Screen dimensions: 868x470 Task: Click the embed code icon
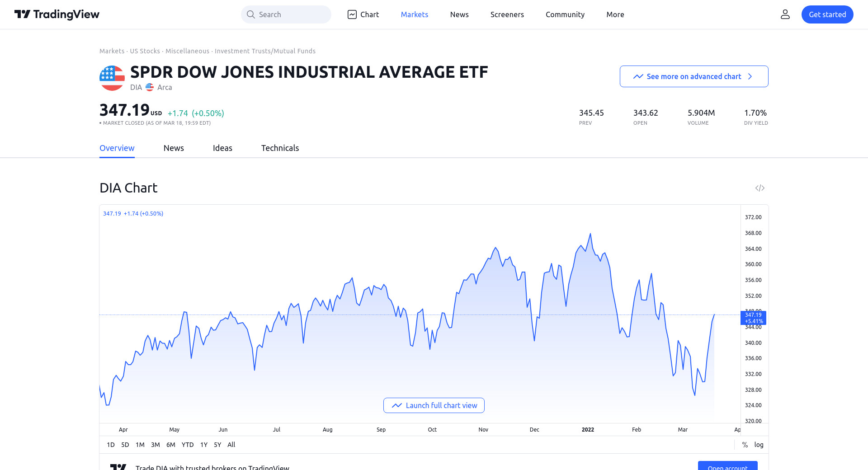pos(760,188)
